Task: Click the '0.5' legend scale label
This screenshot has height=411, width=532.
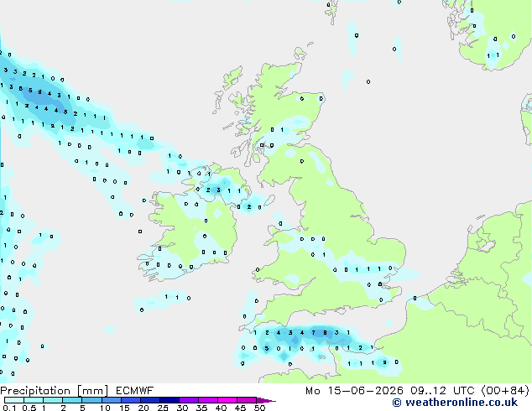Action: (29, 408)
